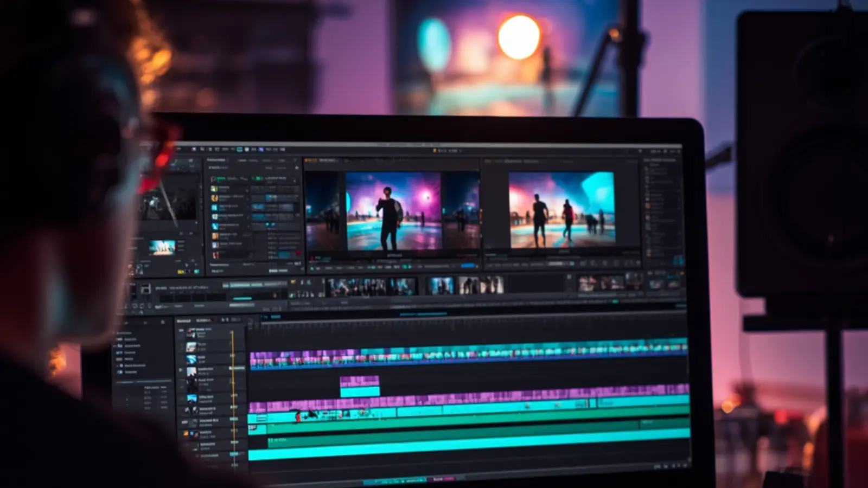Viewport: 868px width, 488px height.
Task: Click the cyan timecode box above the timeline
Action: click(x=276, y=317)
